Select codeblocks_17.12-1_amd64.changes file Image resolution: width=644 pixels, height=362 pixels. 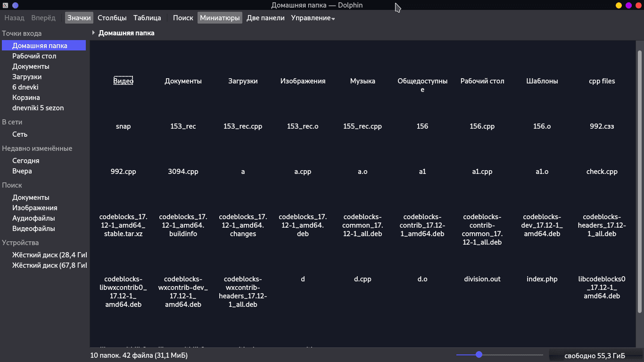243,225
